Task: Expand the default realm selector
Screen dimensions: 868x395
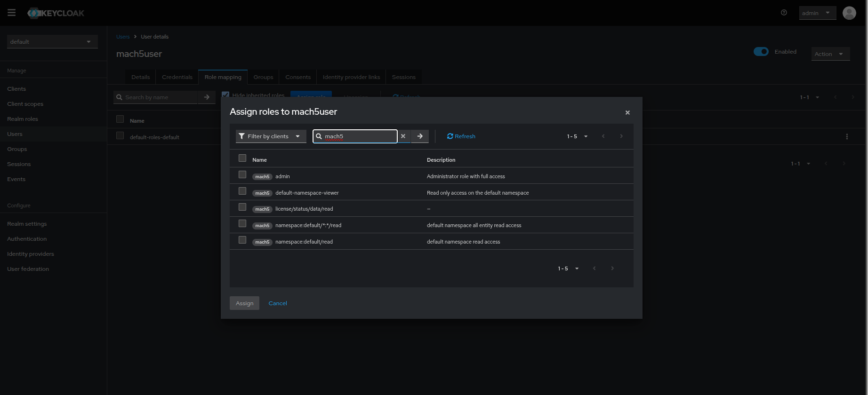Action: 52,42
